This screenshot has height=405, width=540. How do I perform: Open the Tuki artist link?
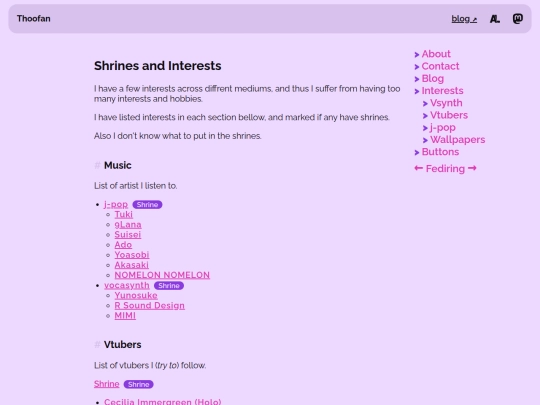(123, 215)
